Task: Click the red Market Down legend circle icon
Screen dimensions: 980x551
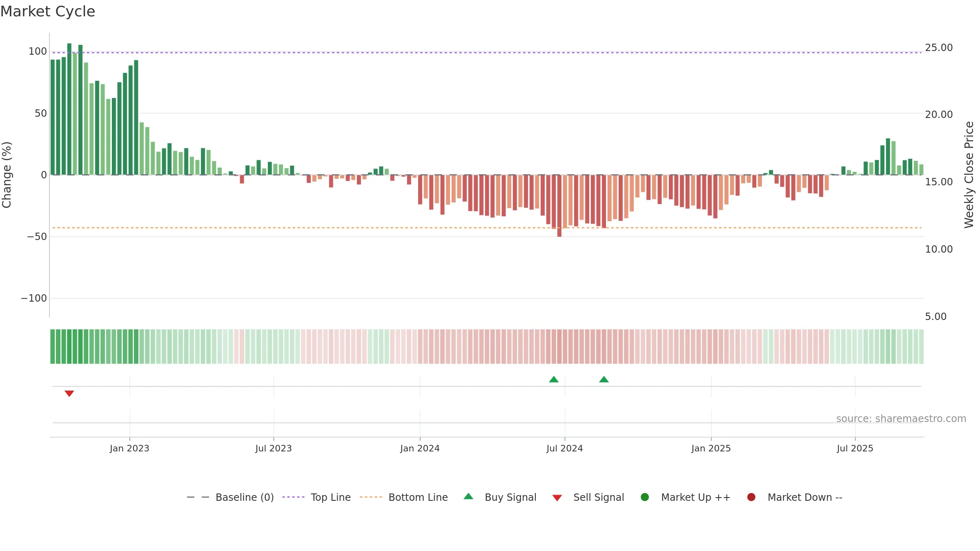Action: click(x=751, y=497)
